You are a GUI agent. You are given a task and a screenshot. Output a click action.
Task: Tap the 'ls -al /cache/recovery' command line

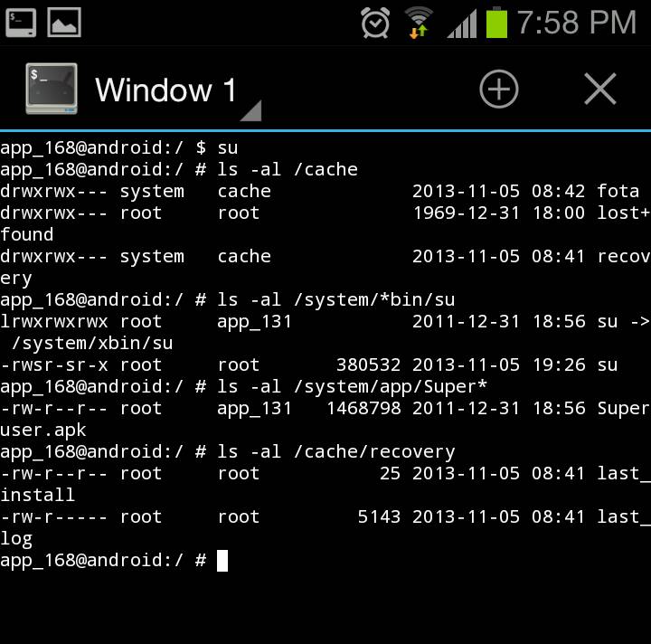336,451
